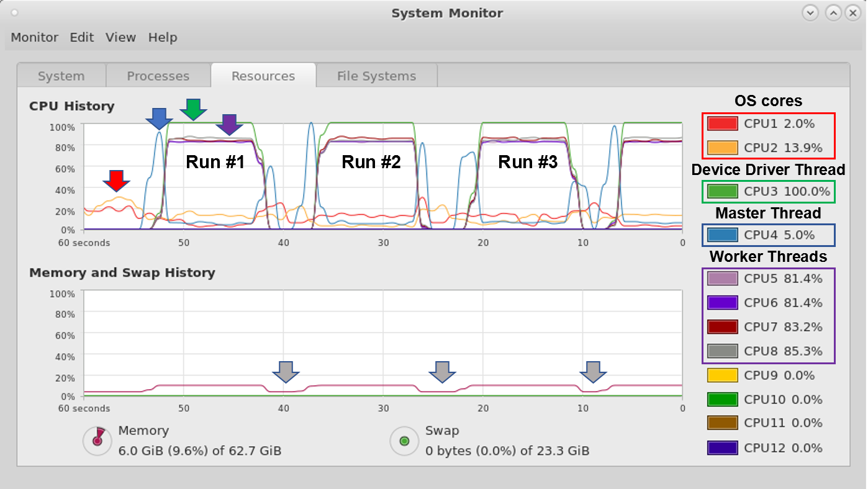The height and width of the screenshot is (489, 868).
Task: Click the Swap usage circle icon
Action: tap(404, 441)
